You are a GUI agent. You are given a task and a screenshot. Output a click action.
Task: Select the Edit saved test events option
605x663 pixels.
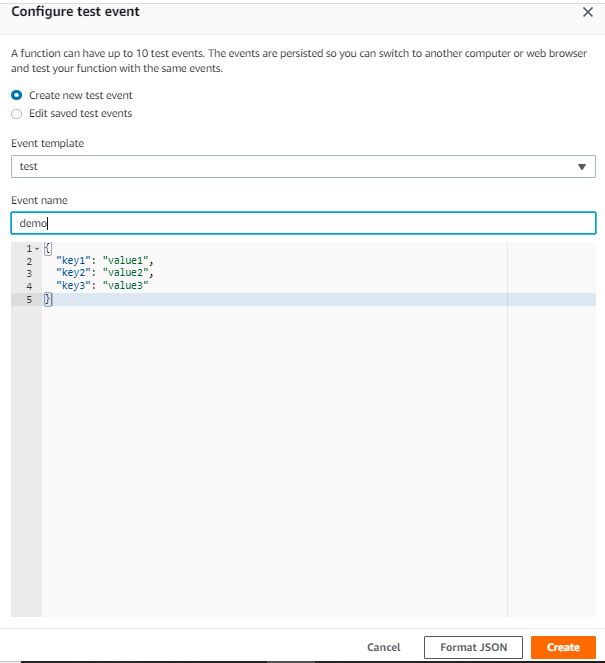pyautogui.click(x=16, y=113)
